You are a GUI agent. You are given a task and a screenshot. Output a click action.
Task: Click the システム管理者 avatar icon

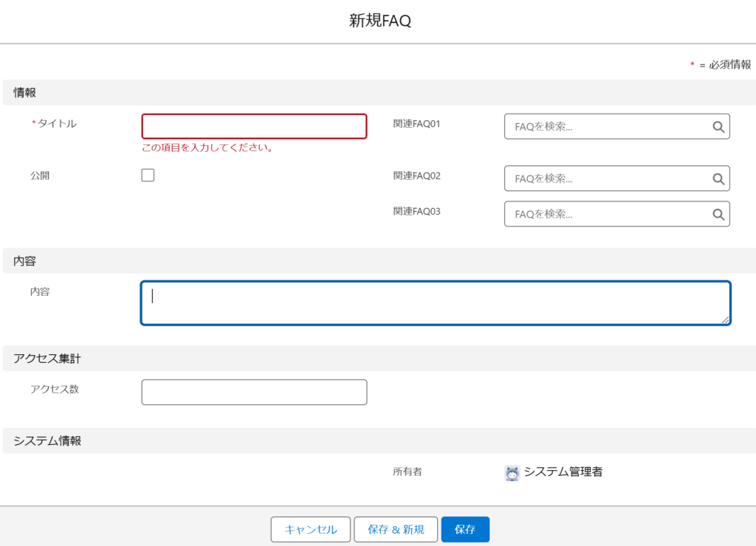[x=512, y=473]
